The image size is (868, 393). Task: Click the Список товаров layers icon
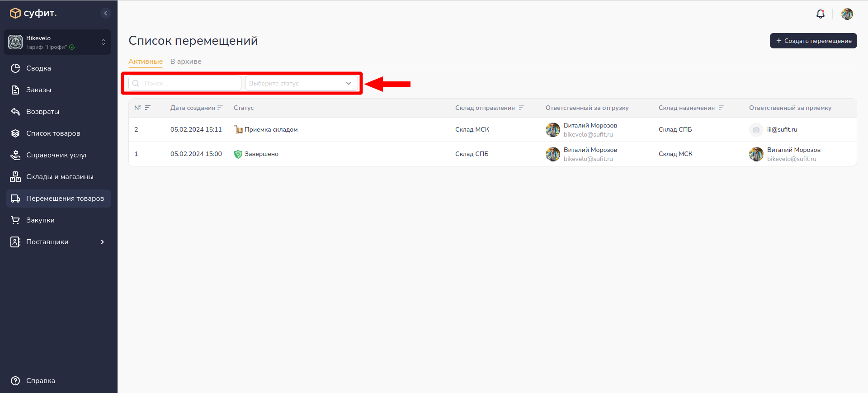coord(15,133)
